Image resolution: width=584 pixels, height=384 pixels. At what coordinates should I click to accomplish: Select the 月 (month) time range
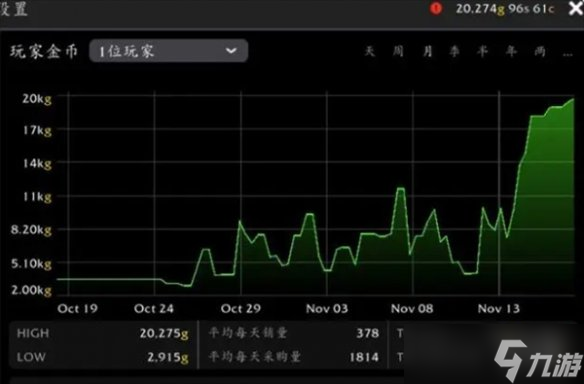(x=428, y=51)
